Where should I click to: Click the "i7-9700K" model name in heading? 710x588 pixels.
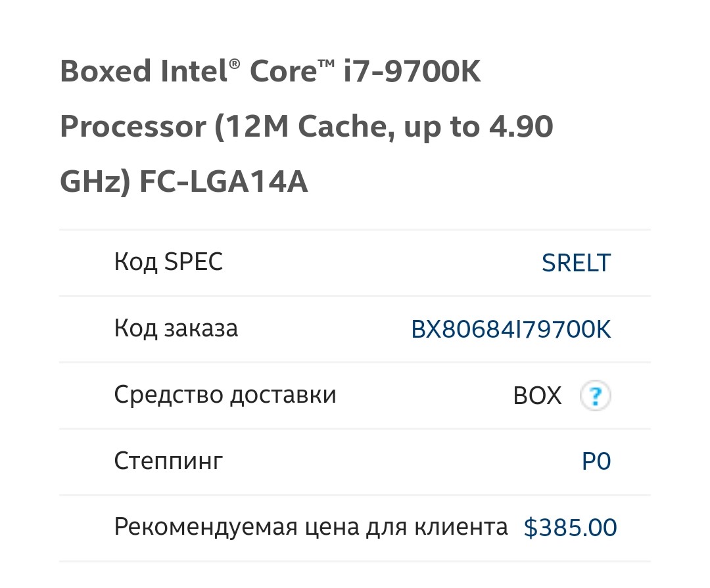[412, 71]
